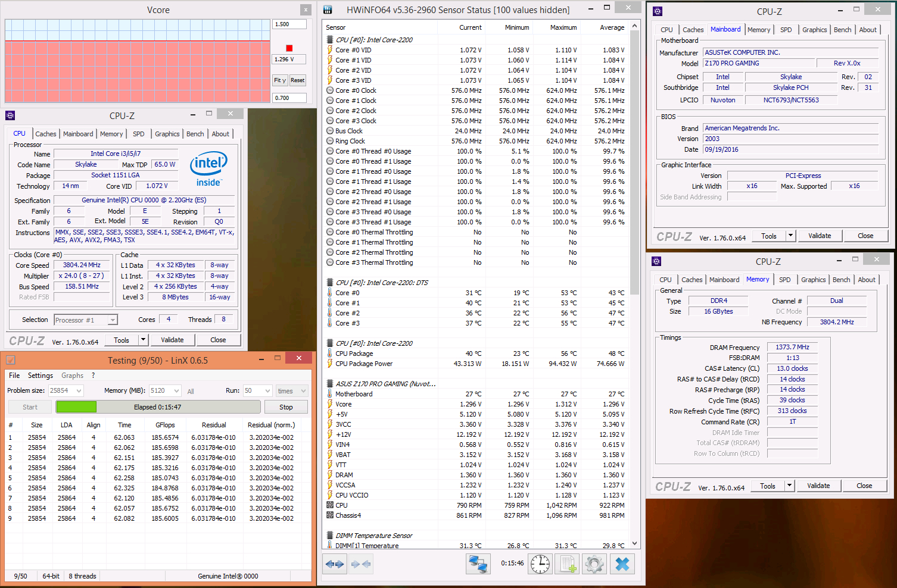Screen dimensions: 897x588
Task: Start logging via the sheet with plus icon
Action: pyautogui.click(x=566, y=564)
